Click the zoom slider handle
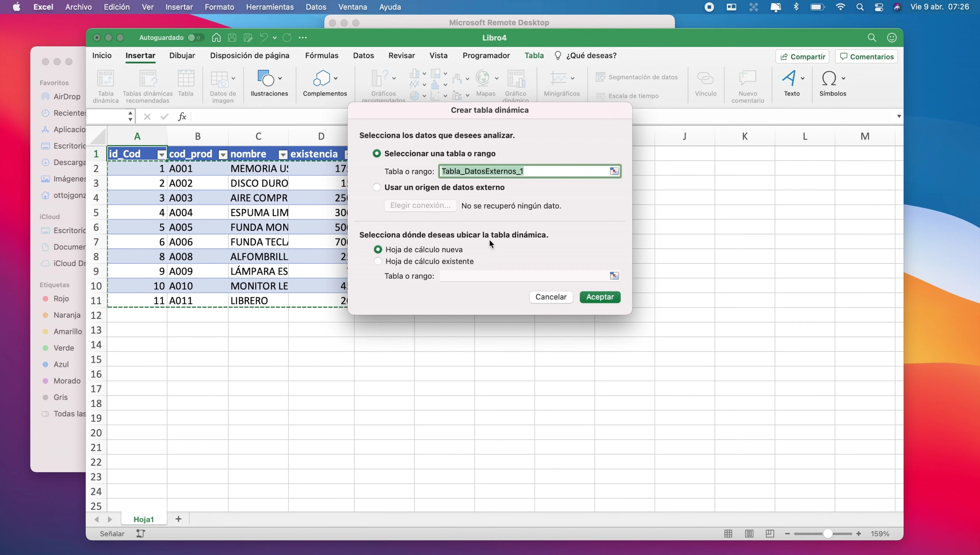Screen dimensions: 980x555 pyautogui.click(x=827, y=534)
